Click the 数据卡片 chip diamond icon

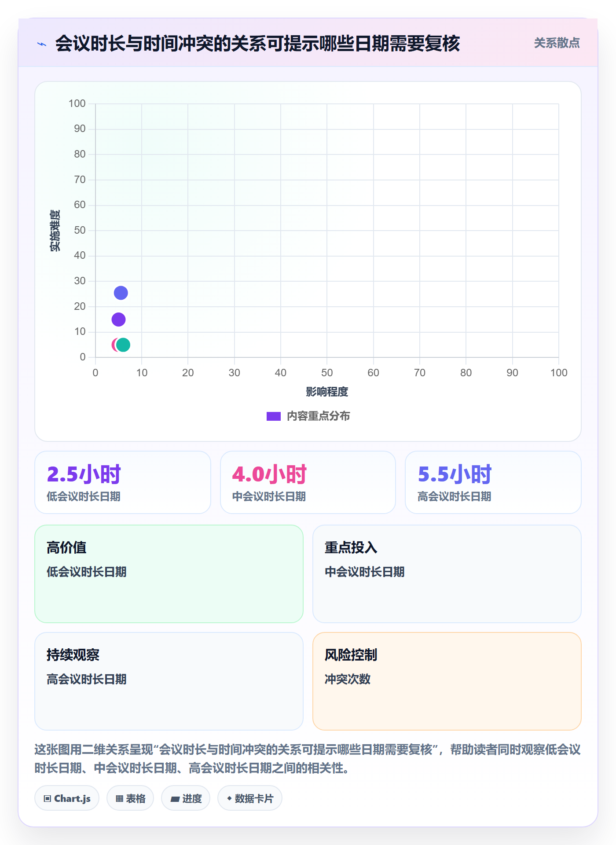[229, 798]
